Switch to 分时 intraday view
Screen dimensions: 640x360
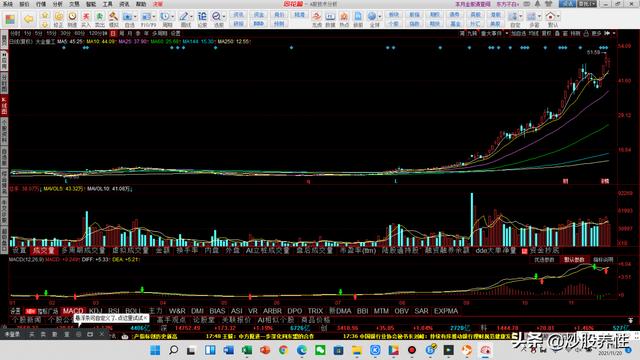pos(15,33)
